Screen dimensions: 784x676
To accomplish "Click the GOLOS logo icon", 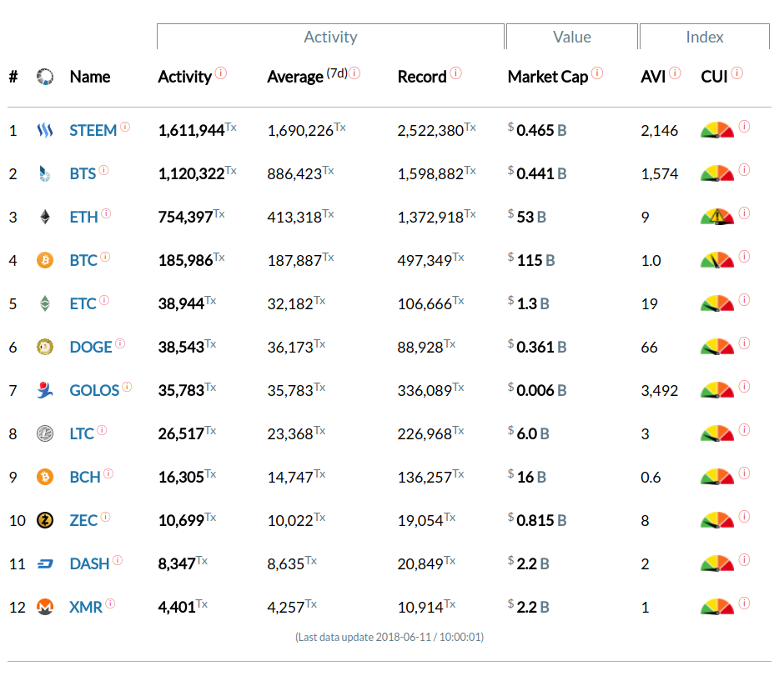I will tap(45, 390).
